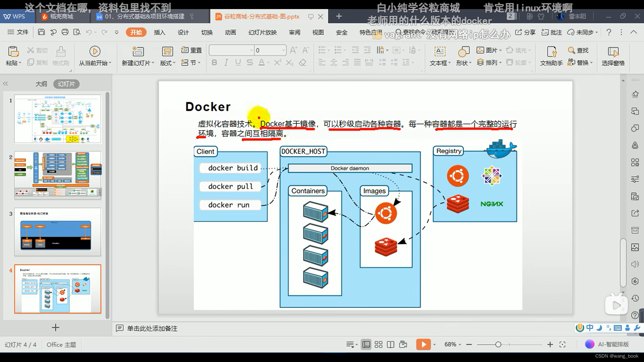The height and width of the screenshot is (362, 644).
Task: Open the Find (查找) tool
Action: point(578,50)
